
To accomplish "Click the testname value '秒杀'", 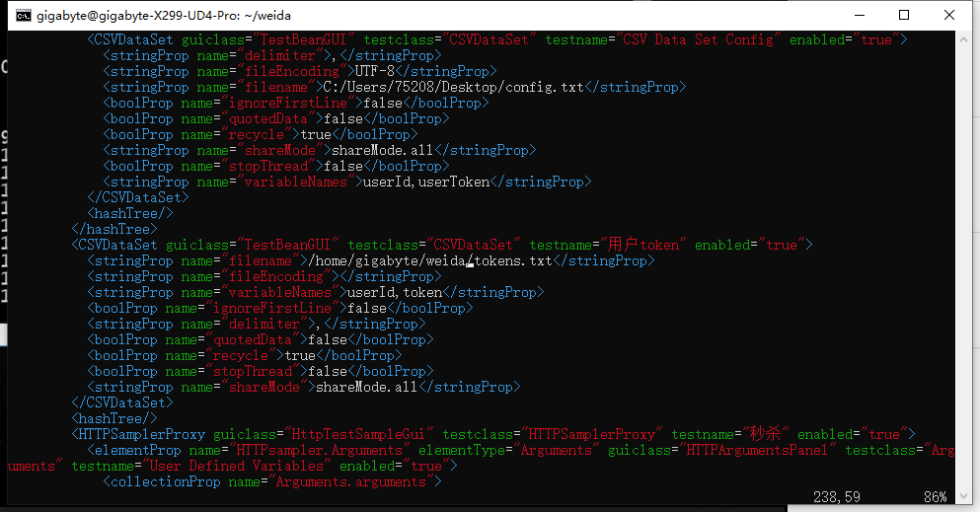I will pyautogui.click(x=765, y=434).
